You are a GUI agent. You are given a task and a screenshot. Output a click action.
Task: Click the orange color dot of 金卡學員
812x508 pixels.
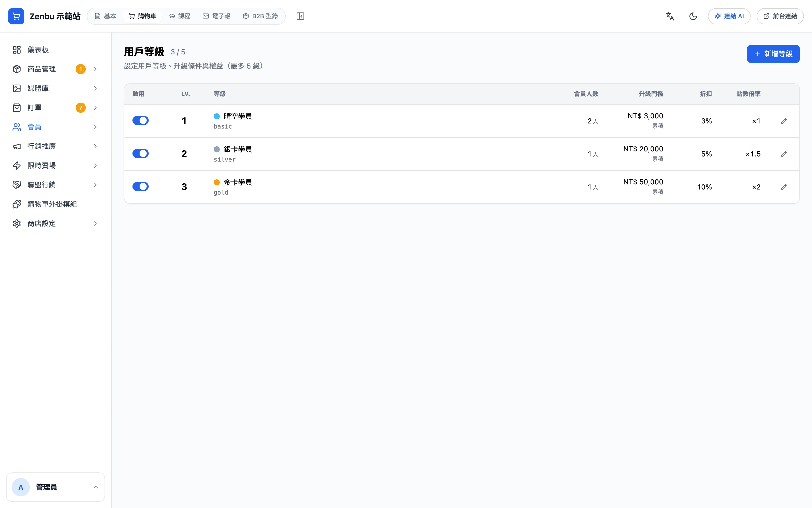pyautogui.click(x=217, y=182)
